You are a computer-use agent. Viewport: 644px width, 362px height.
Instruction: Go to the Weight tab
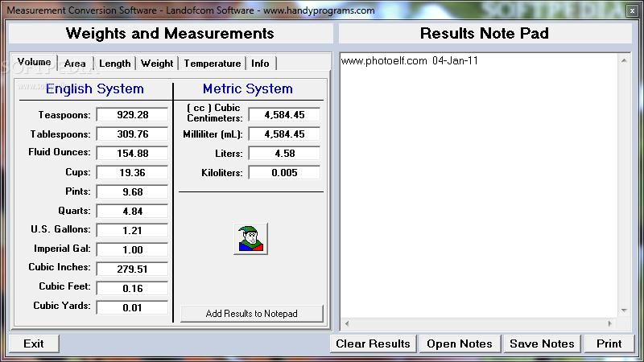(157, 64)
